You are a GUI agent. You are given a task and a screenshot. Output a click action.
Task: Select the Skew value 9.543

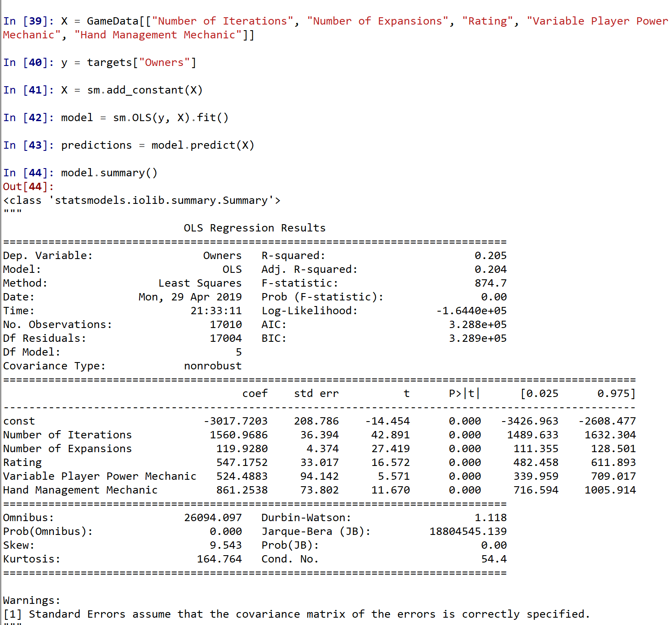point(226,545)
